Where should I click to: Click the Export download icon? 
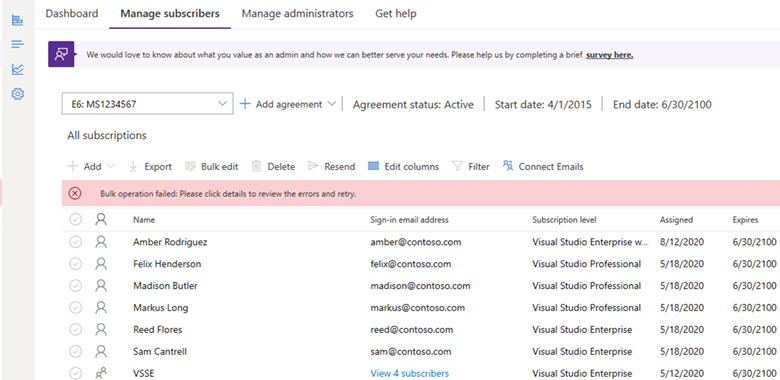tap(133, 166)
